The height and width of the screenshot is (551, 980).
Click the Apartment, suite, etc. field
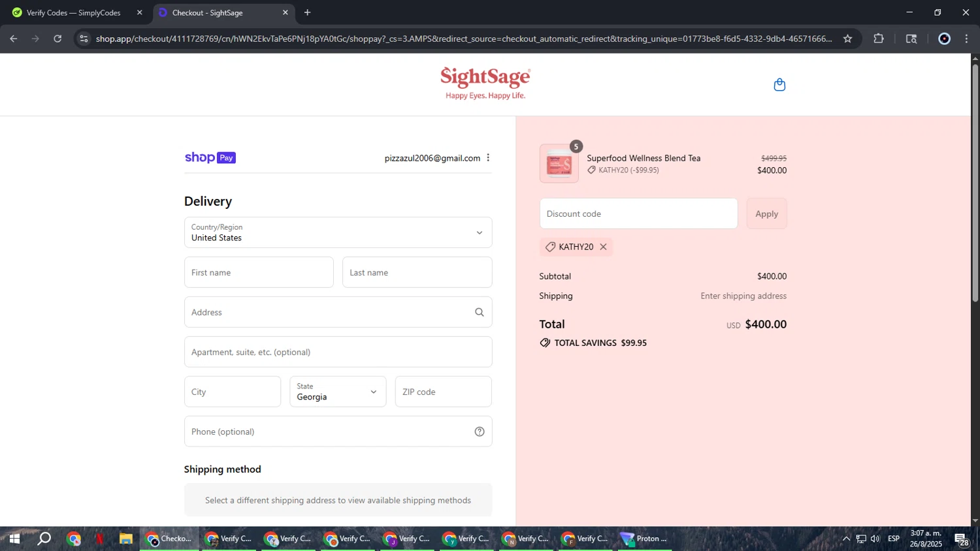[338, 352]
